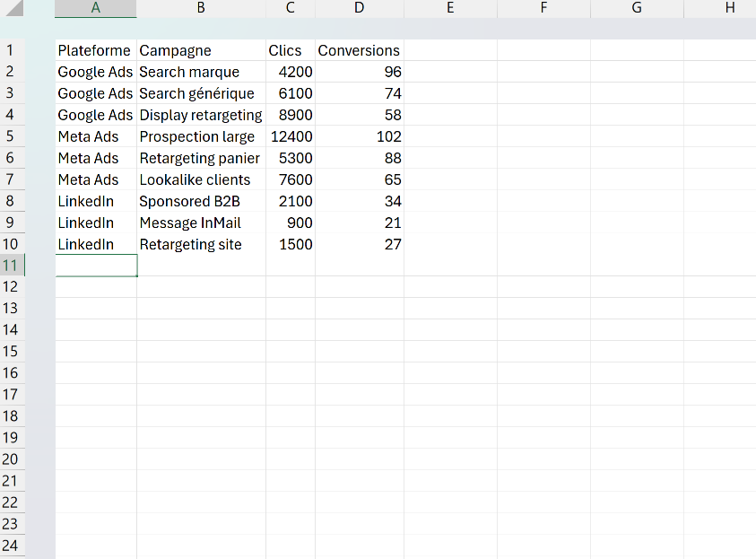The image size is (756, 559).
Task: Select row 5 header
Action: (12, 136)
